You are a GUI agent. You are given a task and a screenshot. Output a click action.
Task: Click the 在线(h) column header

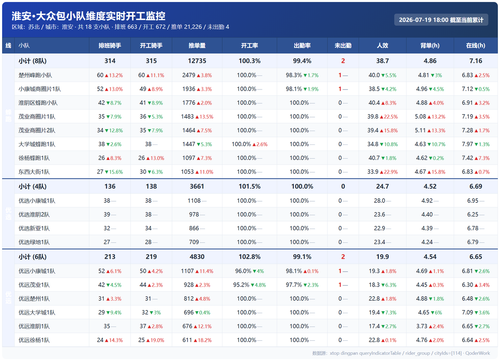tap(476, 46)
